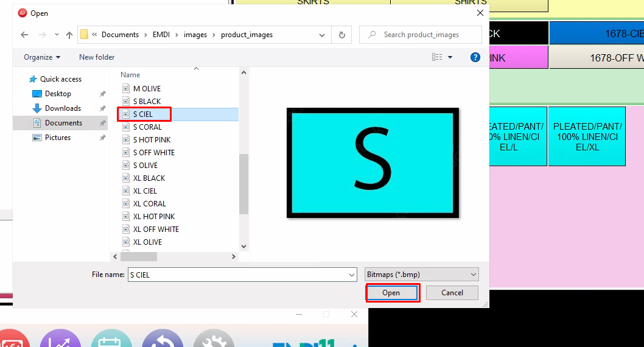Open Quick access in the navigation pane
Image resolution: width=644 pixels, height=347 pixels.
point(61,79)
